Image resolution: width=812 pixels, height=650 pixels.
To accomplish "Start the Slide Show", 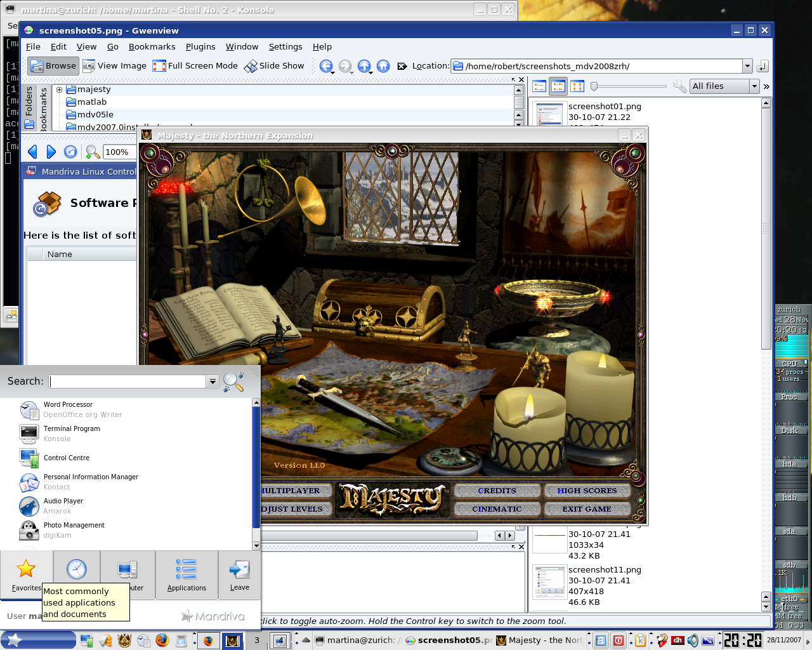I will pos(274,65).
